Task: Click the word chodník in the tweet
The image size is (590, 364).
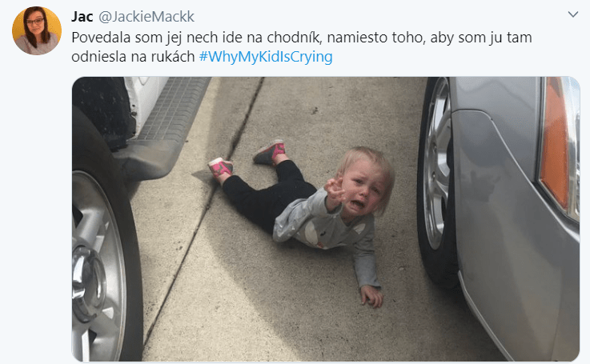Action: [x=294, y=38]
